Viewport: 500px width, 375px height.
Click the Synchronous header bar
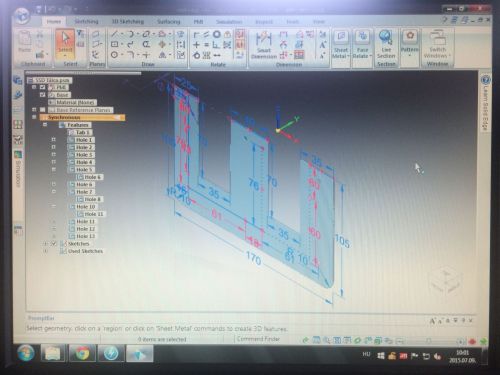(x=82, y=117)
